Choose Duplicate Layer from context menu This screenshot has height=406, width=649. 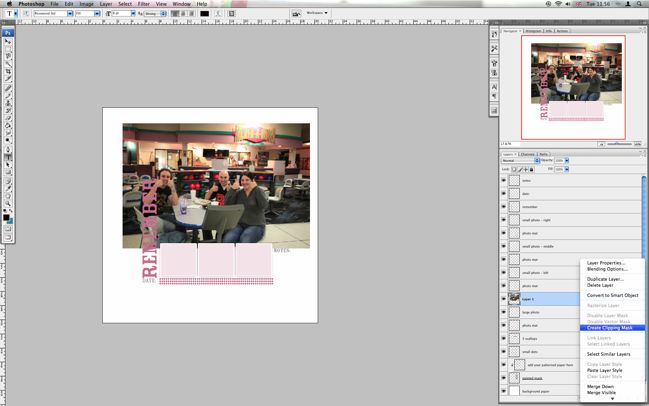click(605, 279)
